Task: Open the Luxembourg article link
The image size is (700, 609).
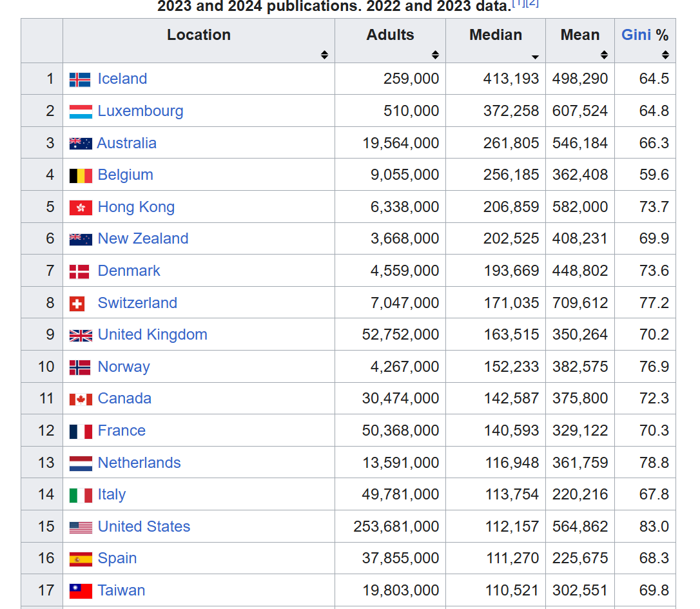Action: tap(140, 111)
